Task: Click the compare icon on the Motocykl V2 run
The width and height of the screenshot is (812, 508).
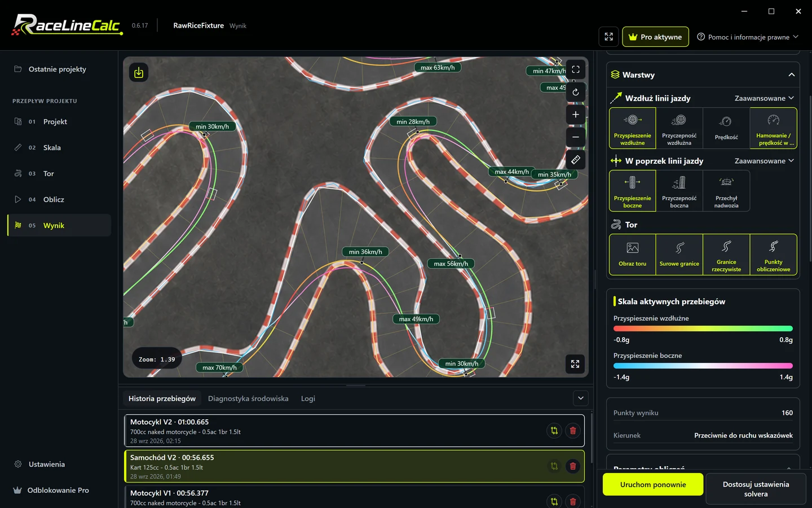Action: [x=554, y=431]
